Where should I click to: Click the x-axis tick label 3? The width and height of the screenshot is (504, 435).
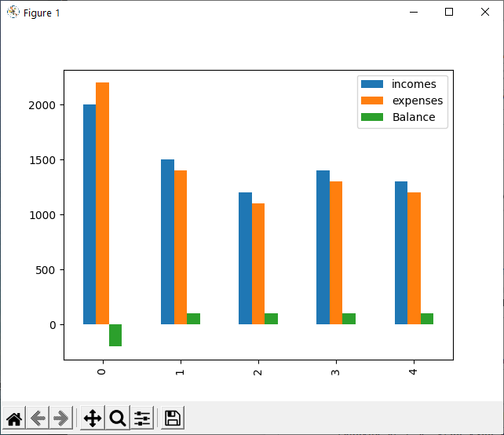point(335,372)
